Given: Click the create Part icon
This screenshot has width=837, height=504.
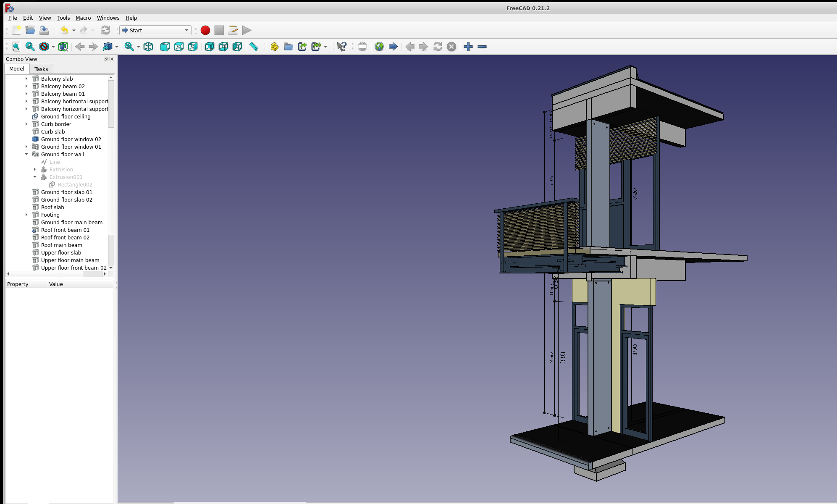Looking at the screenshot, I should click(274, 47).
